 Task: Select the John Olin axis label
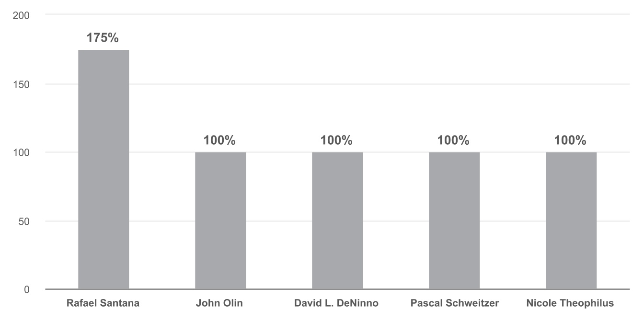pyautogui.click(x=219, y=303)
